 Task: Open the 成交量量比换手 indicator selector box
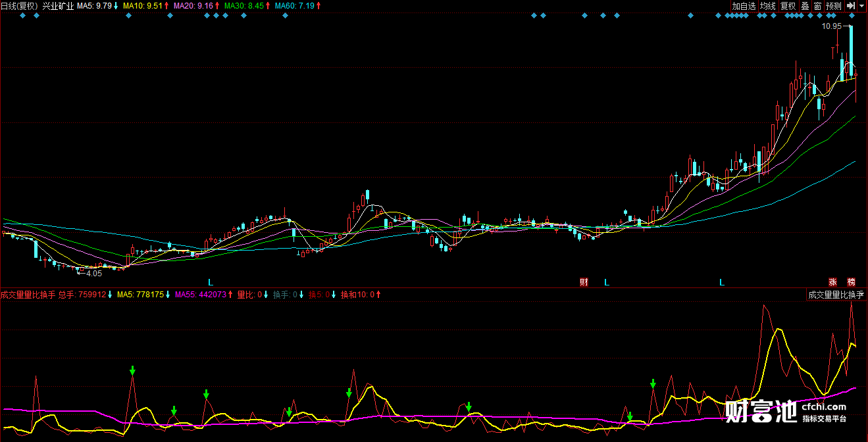[836, 295]
